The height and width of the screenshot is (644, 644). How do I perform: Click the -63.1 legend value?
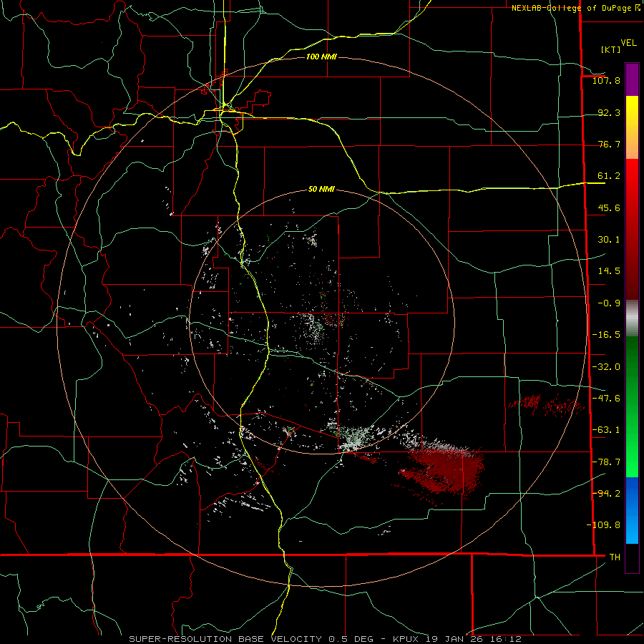click(606, 430)
